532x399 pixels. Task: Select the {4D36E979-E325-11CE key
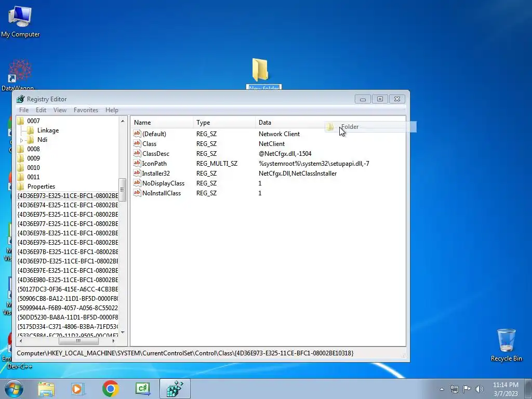[68, 242]
